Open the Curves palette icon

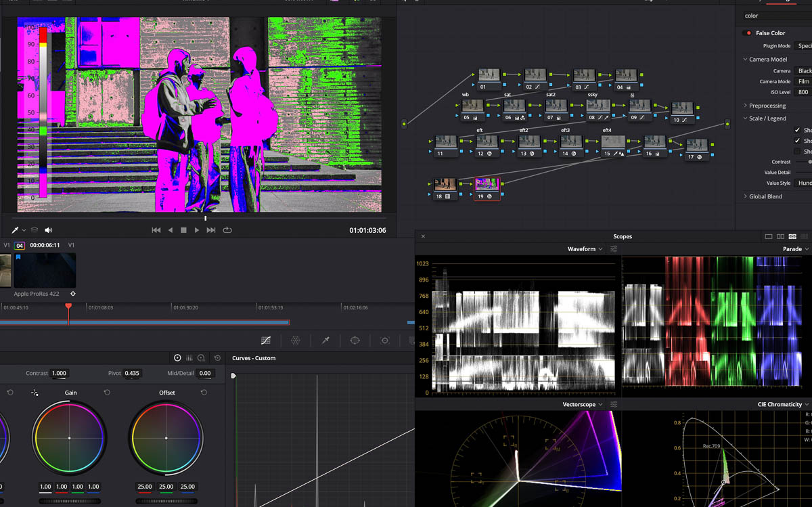click(x=266, y=340)
